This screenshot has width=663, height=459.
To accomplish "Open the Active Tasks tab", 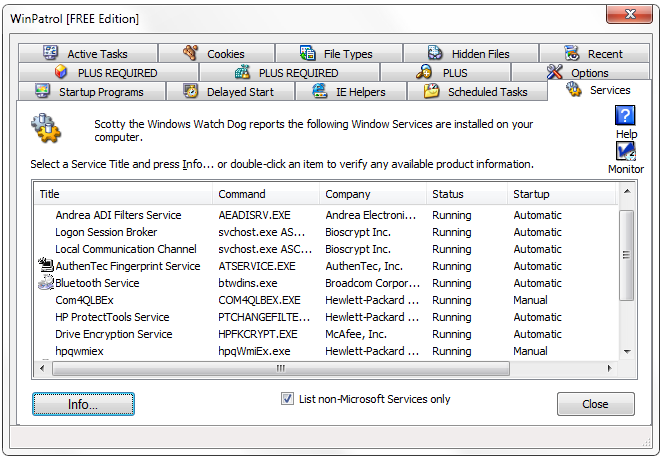I will [x=88, y=54].
